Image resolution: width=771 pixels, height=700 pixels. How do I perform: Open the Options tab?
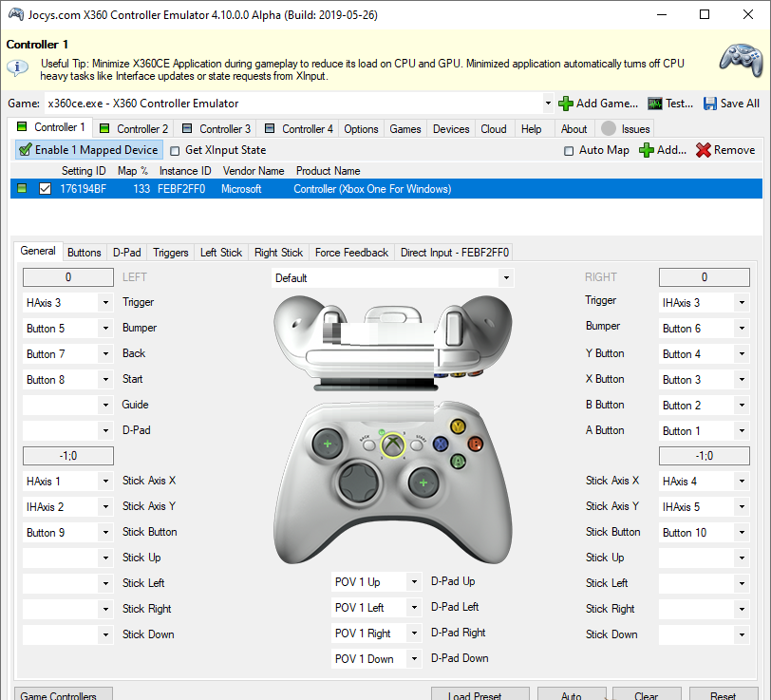click(361, 129)
